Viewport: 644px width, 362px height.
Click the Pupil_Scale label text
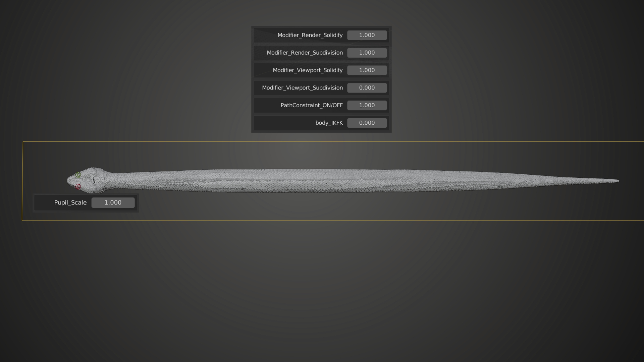tap(70, 203)
